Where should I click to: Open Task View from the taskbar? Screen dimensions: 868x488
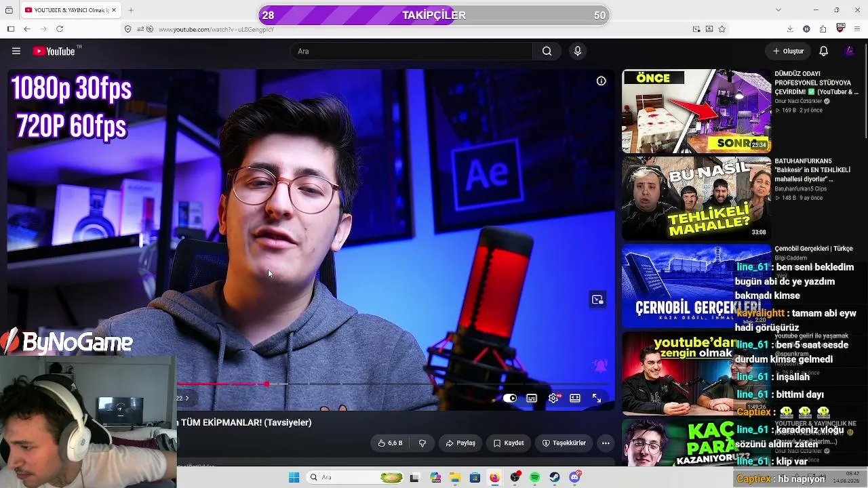pos(414,478)
